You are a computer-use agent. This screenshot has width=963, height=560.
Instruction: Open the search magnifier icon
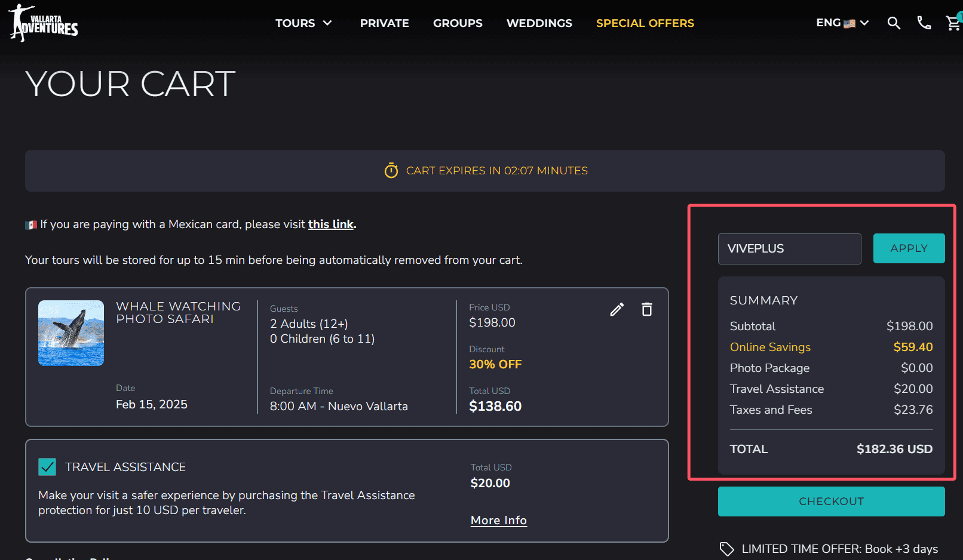coord(894,23)
